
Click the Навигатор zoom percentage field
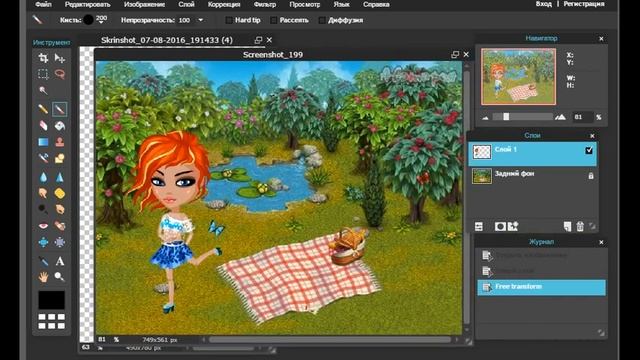pyautogui.click(x=581, y=117)
